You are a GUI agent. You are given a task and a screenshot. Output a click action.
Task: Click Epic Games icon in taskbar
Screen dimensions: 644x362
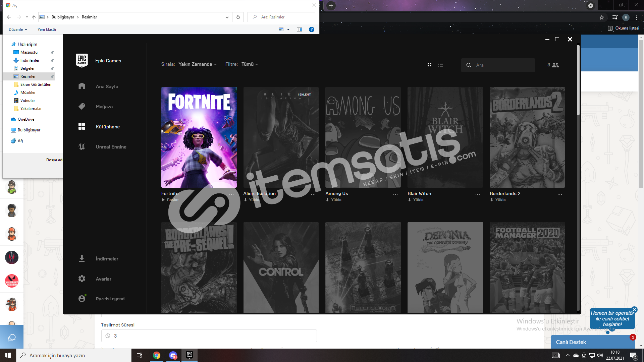coord(190,355)
